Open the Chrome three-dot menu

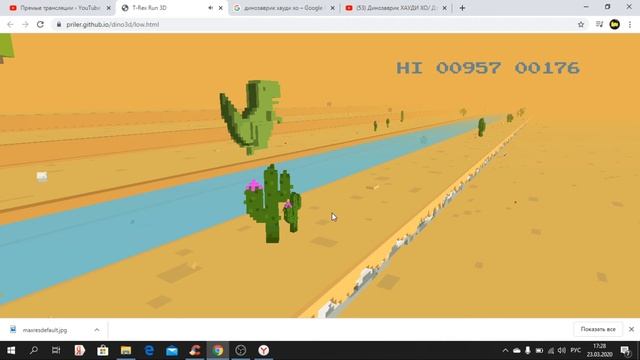[x=630, y=24]
